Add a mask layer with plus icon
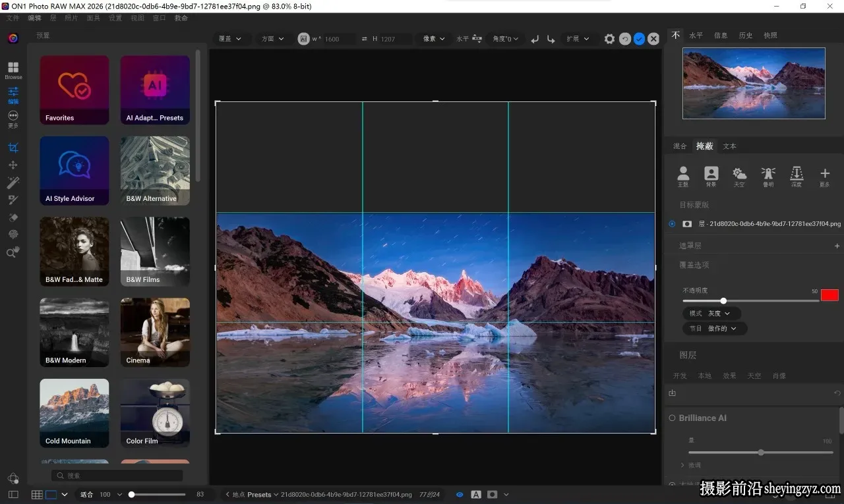This screenshot has width=844, height=504. pos(837,246)
